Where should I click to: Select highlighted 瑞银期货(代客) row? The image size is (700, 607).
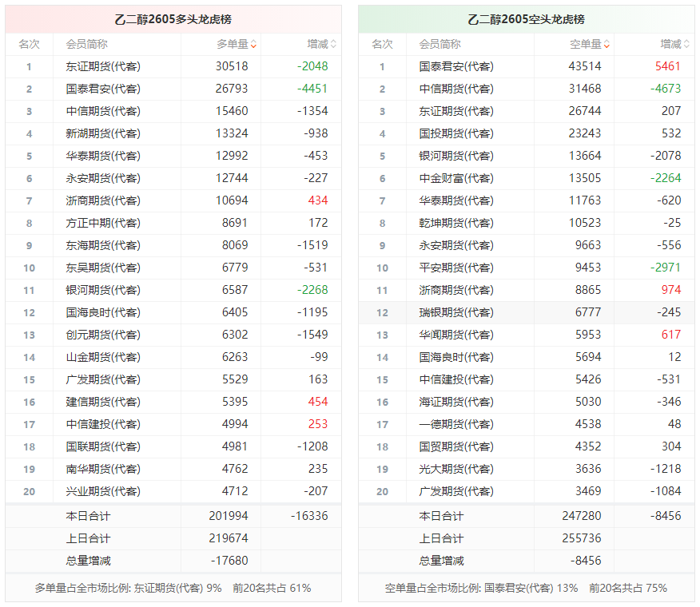pos(527,312)
